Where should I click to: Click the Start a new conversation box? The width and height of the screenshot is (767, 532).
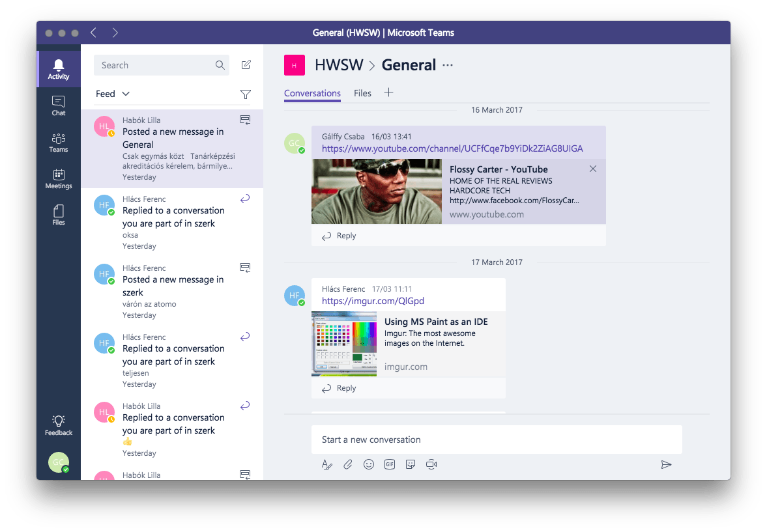[x=497, y=440]
